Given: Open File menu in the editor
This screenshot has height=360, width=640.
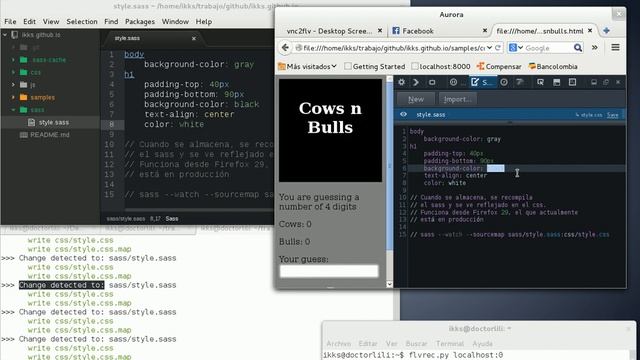Looking at the screenshot, I should coord(10,21).
